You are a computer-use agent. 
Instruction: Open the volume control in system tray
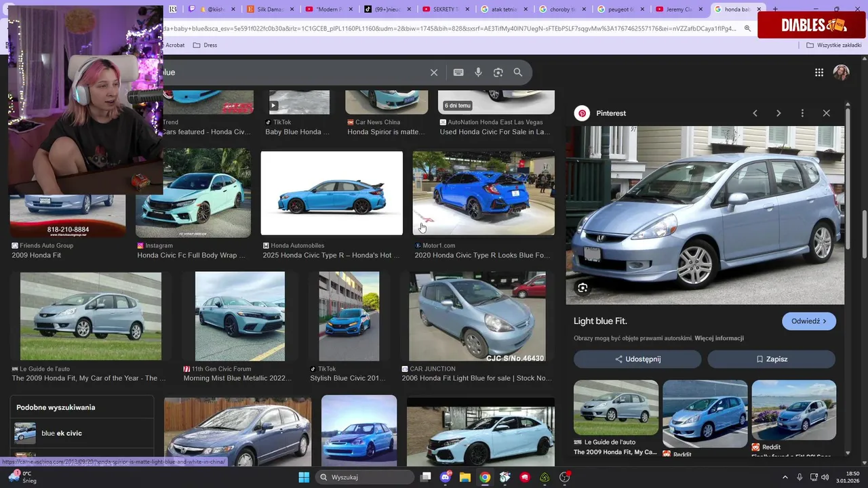click(x=825, y=477)
